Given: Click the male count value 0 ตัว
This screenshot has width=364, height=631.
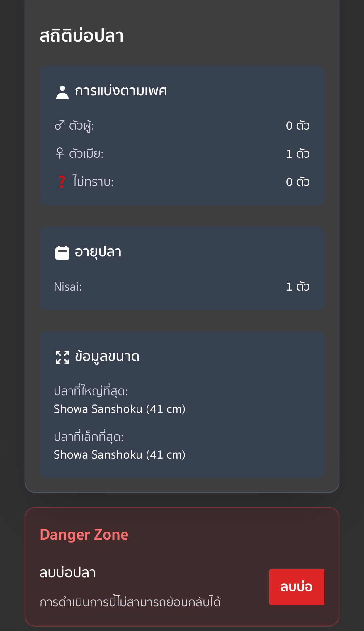Looking at the screenshot, I should (297, 125).
